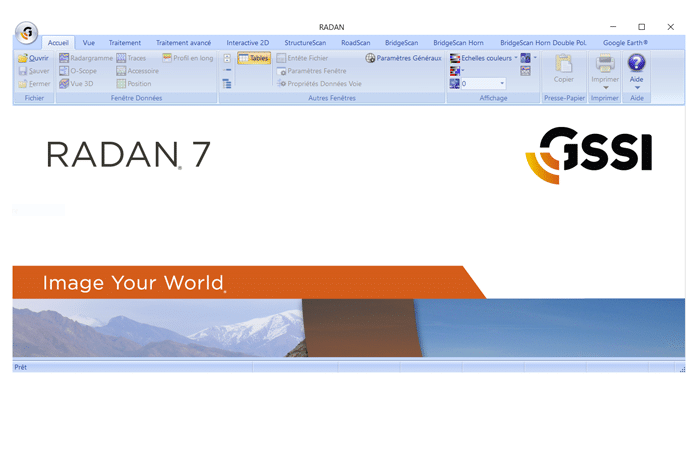Open the BridgeScan Horn tab
The width and height of the screenshot is (700, 450).
click(x=458, y=43)
